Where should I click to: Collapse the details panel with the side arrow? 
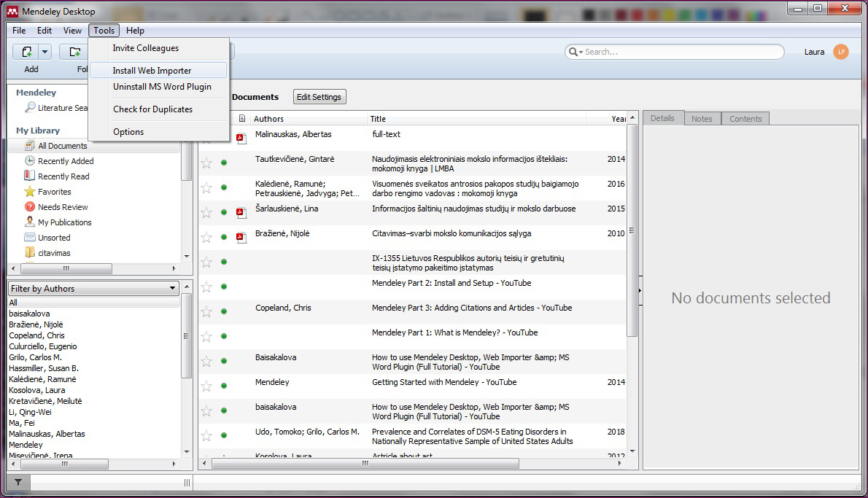pos(640,290)
